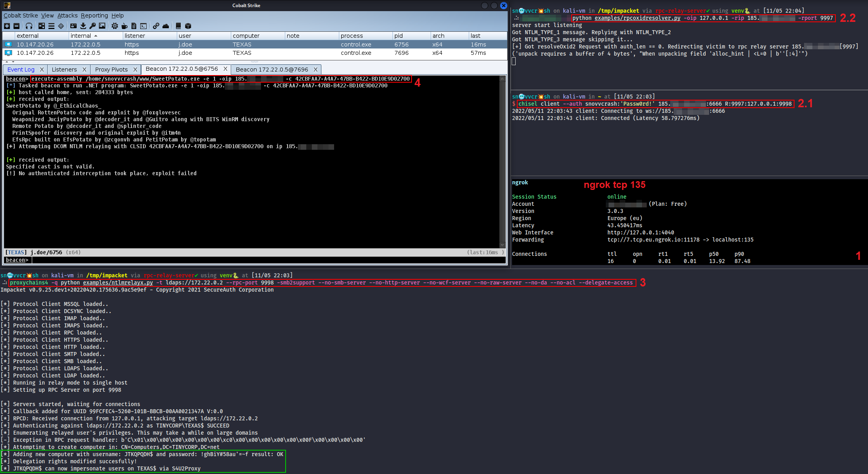The image size is (868, 474).
Task: Click the host file link icon
Action: point(156,26)
